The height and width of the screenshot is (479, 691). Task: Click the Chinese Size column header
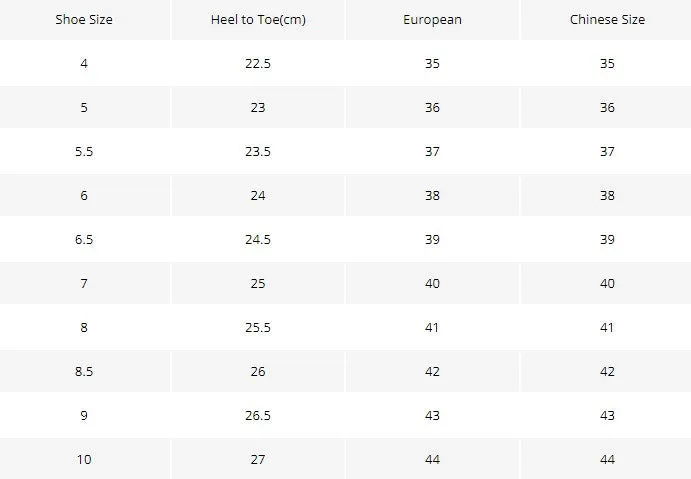607,19
